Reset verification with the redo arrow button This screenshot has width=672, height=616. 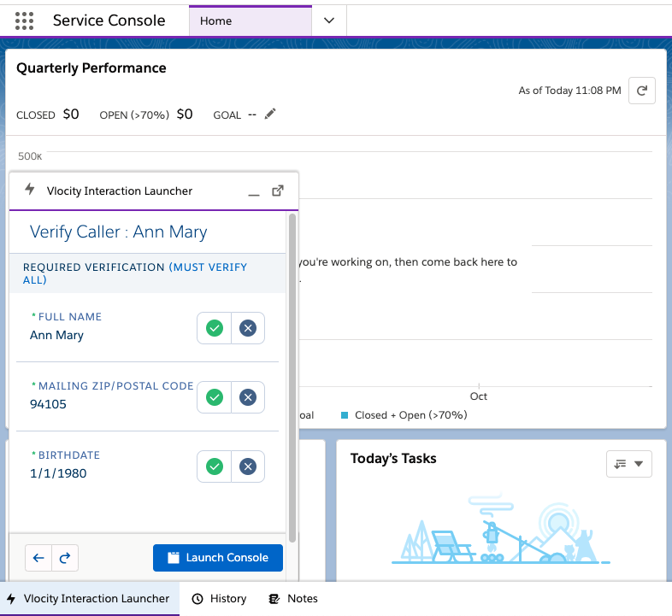point(65,558)
